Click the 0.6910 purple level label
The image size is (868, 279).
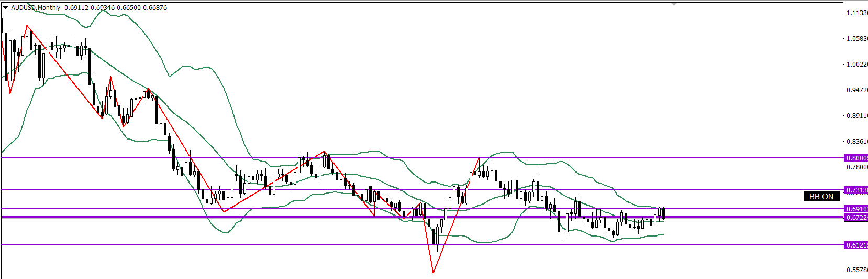pyautogui.click(x=856, y=209)
